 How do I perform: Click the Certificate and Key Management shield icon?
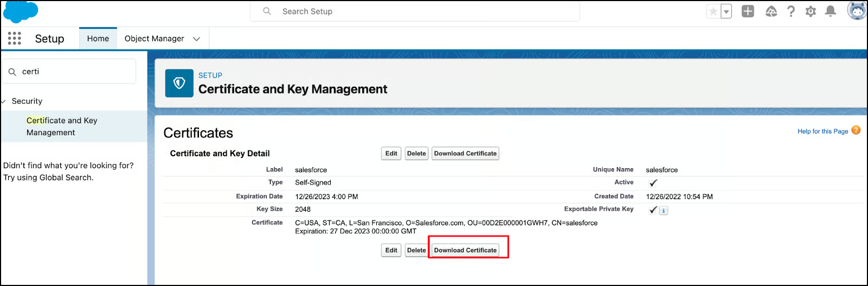pos(179,83)
